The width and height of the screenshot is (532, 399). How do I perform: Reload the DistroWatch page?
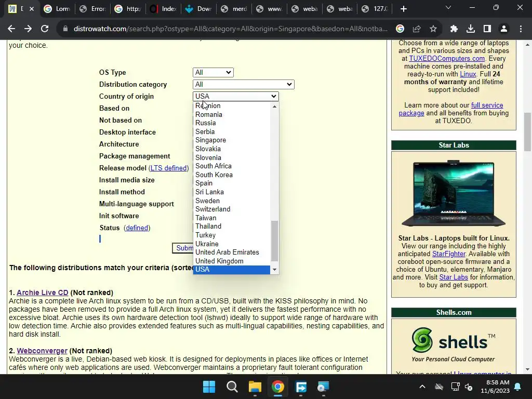click(x=45, y=29)
